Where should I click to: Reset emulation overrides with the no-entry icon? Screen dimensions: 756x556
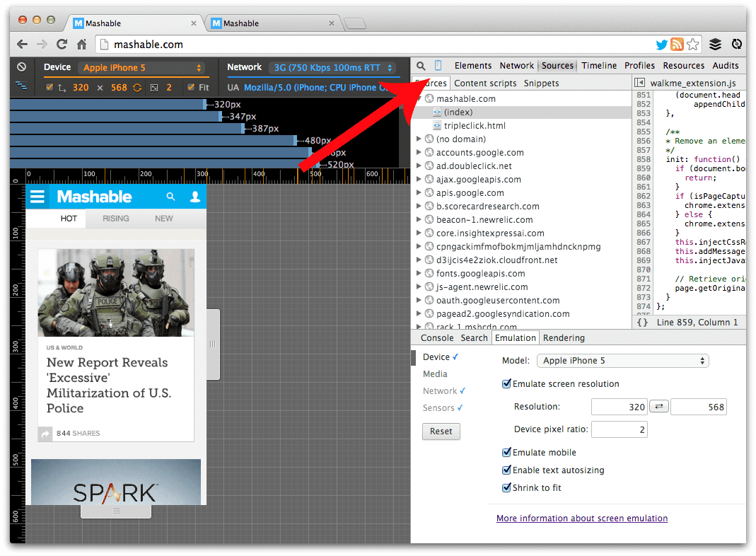point(22,67)
